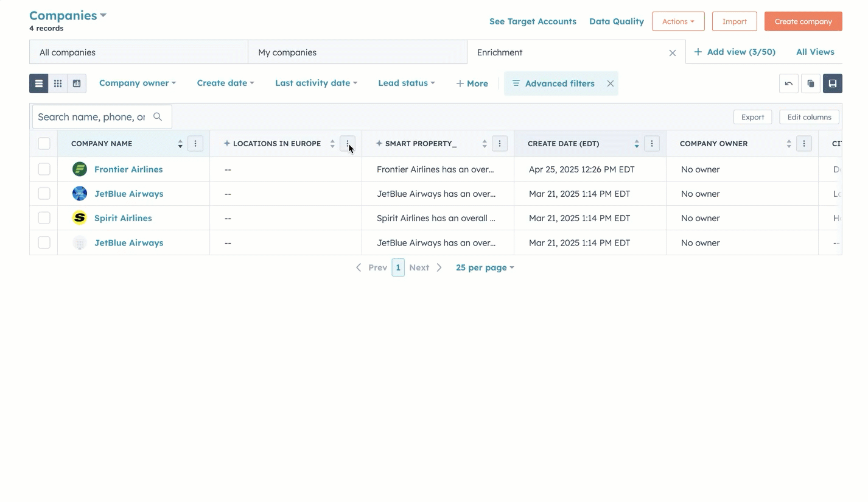Switch to grid board view icon
This screenshot has height=502, width=868.
(58, 83)
